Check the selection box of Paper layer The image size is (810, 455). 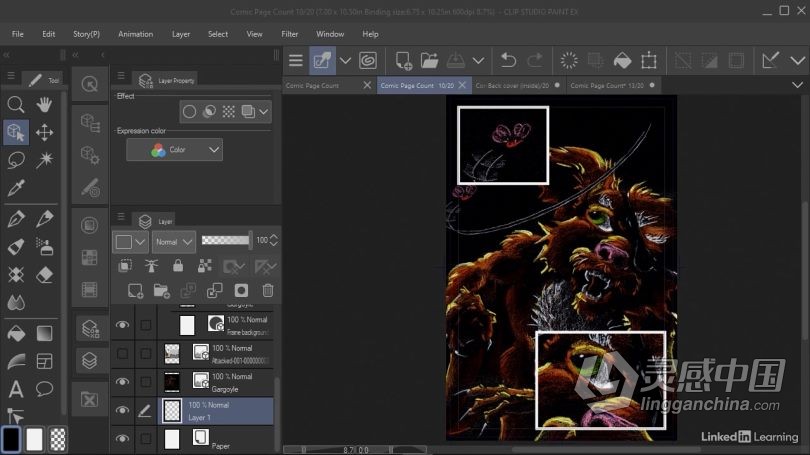click(x=146, y=438)
